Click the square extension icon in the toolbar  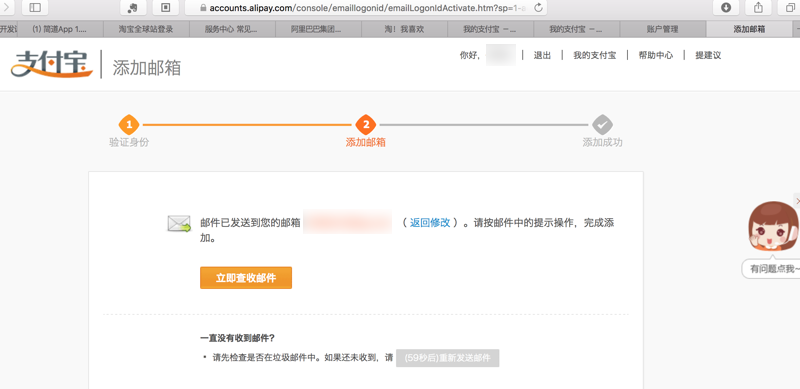(x=165, y=7)
